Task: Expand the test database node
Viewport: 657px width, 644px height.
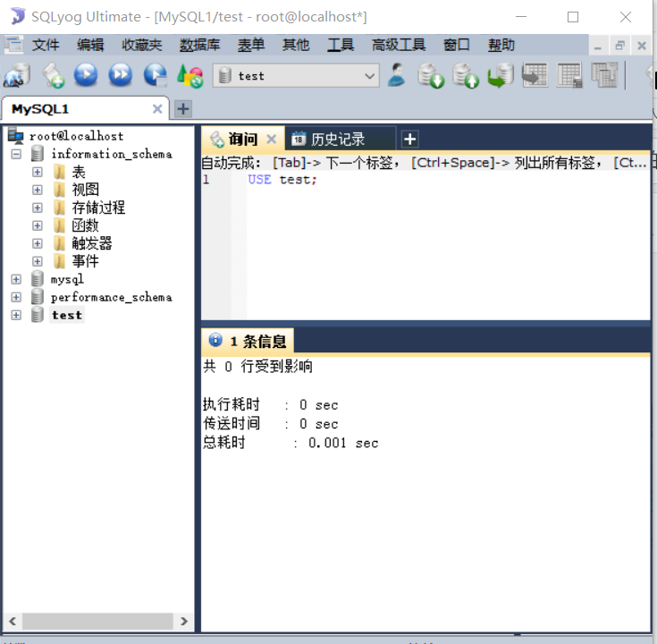Action: pos(16,315)
